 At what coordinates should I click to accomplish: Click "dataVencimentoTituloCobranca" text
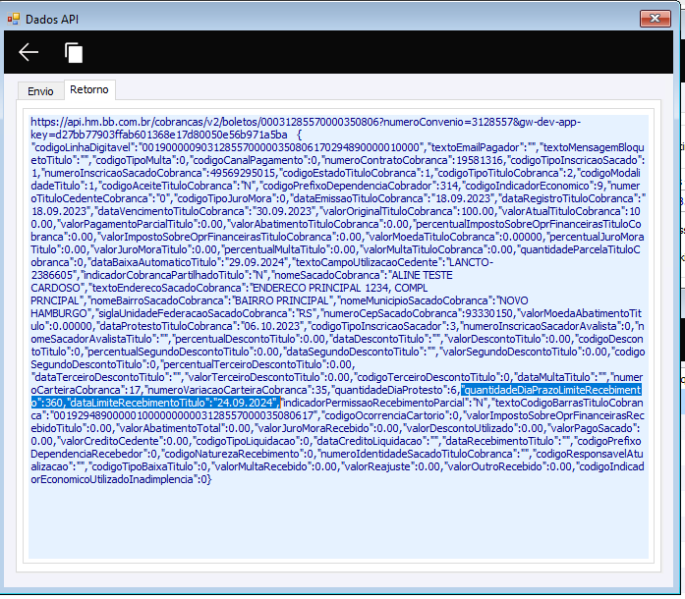tap(170, 211)
